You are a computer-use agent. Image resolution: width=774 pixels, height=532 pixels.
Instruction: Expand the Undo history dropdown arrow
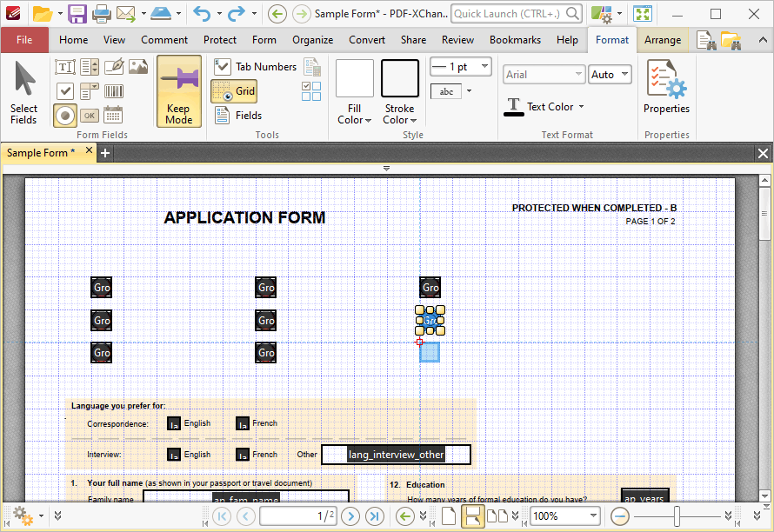(219, 14)
